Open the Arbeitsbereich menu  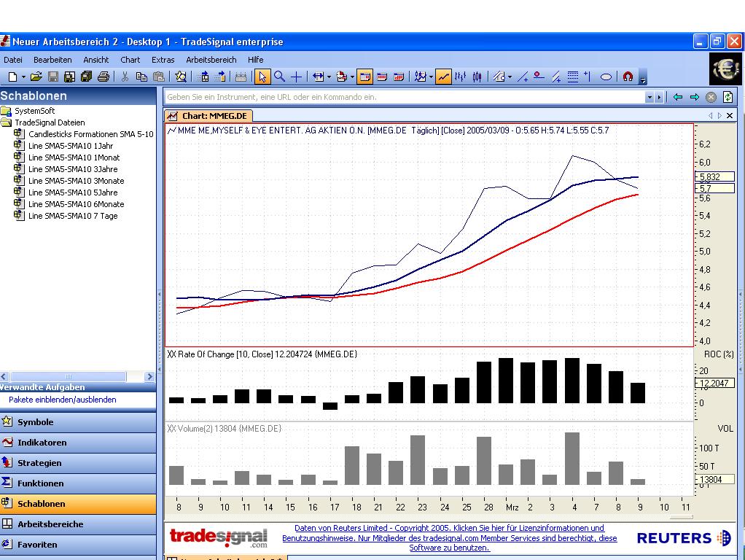click(x=211, y=60)
